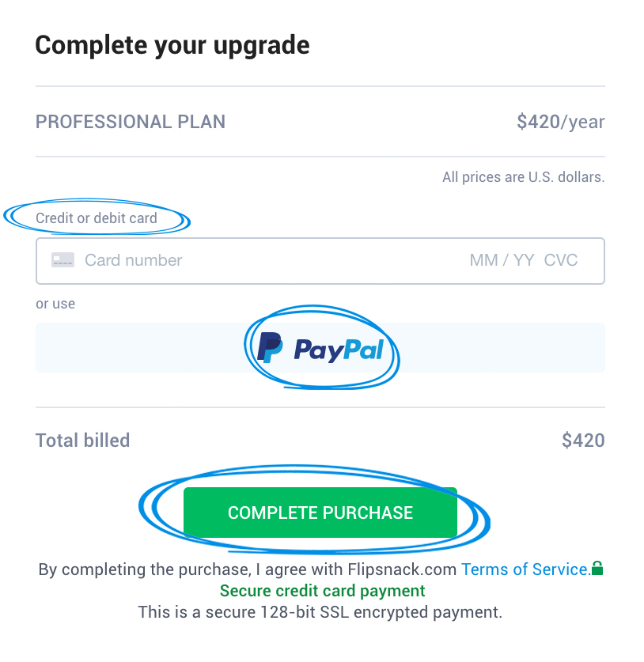Click the All prices are U.S. dollars note
The width and height of the screenshot is (644, 662).
tap(524, 177)
